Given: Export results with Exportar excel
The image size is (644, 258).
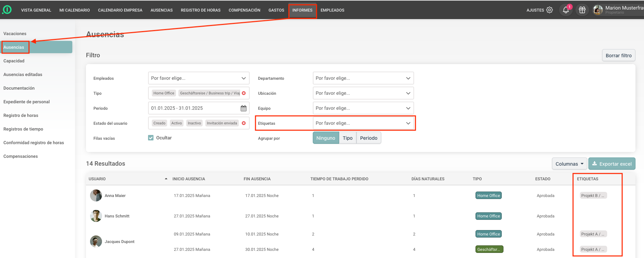Looking at the screenshot, I should (612, 164).
